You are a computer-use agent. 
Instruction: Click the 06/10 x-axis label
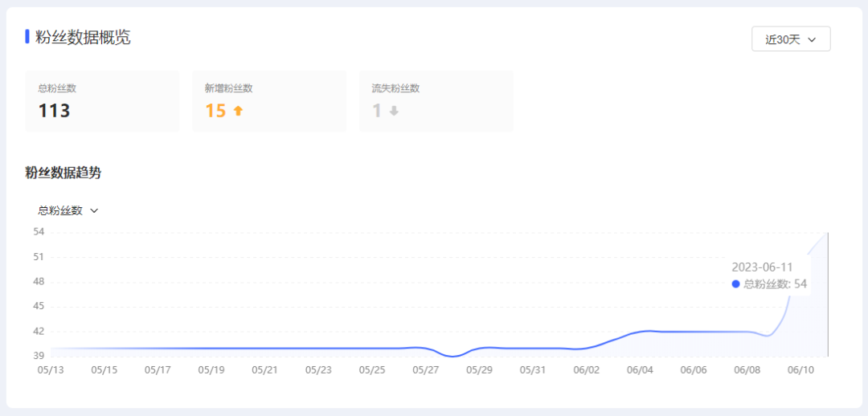801,369
